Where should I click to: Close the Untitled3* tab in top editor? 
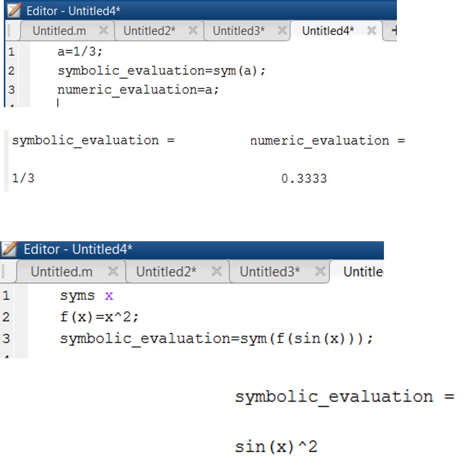click(x=282, y=30)
